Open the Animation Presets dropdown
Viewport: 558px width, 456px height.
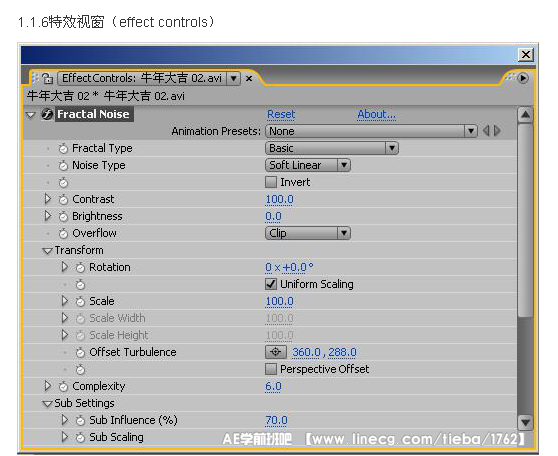(371, 131)
